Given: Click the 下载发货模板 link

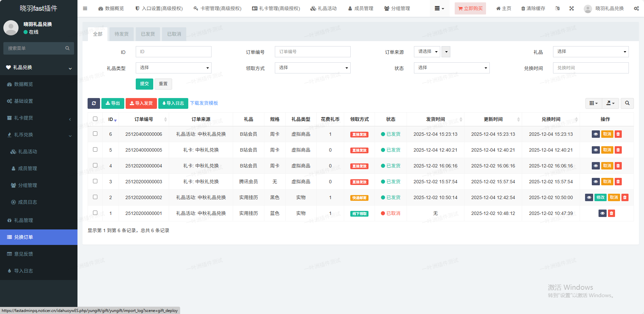Looking at the screenshot, I should click(x=204, y=103).
